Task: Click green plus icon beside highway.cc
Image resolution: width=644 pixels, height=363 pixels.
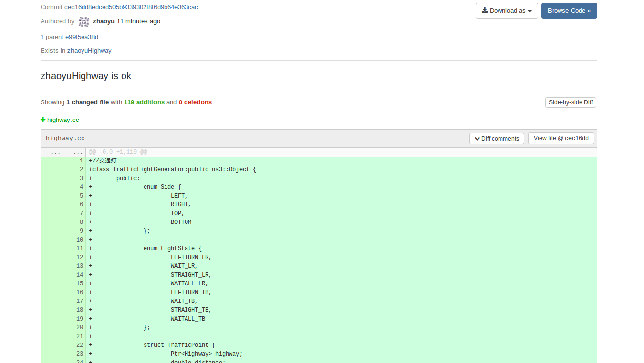Action: tap(43, 120)
